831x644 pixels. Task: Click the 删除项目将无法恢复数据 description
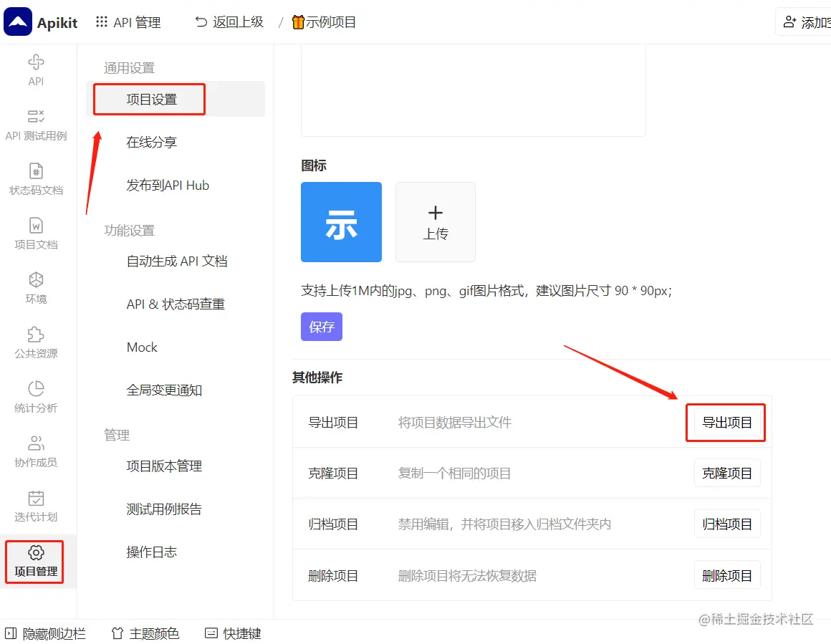coord(467,576)
